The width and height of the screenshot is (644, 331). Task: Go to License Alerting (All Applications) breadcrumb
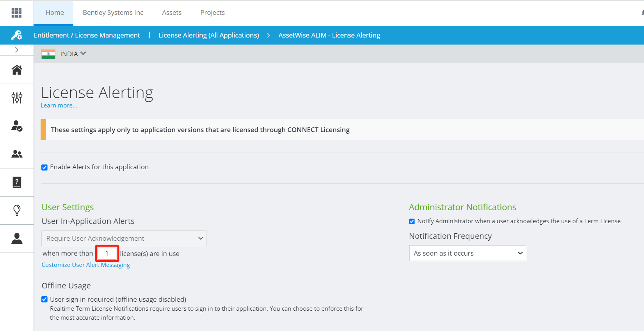click(x=209, y=35)
